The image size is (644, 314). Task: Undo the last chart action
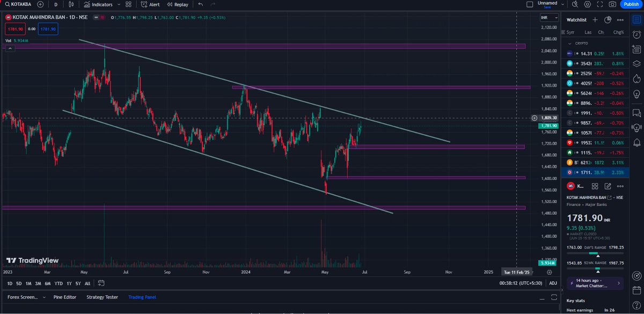pos(200,4)
